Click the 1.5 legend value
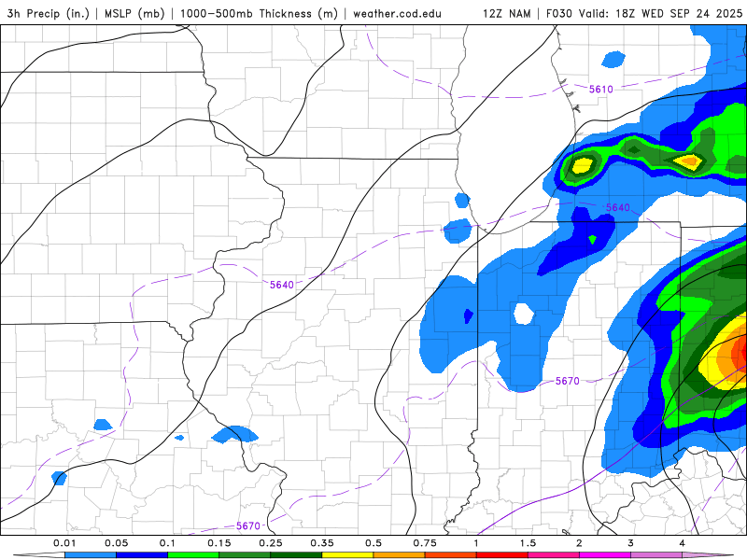Image resolution: width=747 pixels, height=560 pixels. 528,543
